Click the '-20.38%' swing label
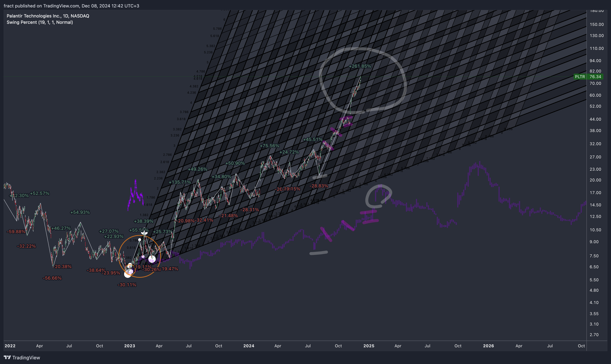 coord(62,267)
